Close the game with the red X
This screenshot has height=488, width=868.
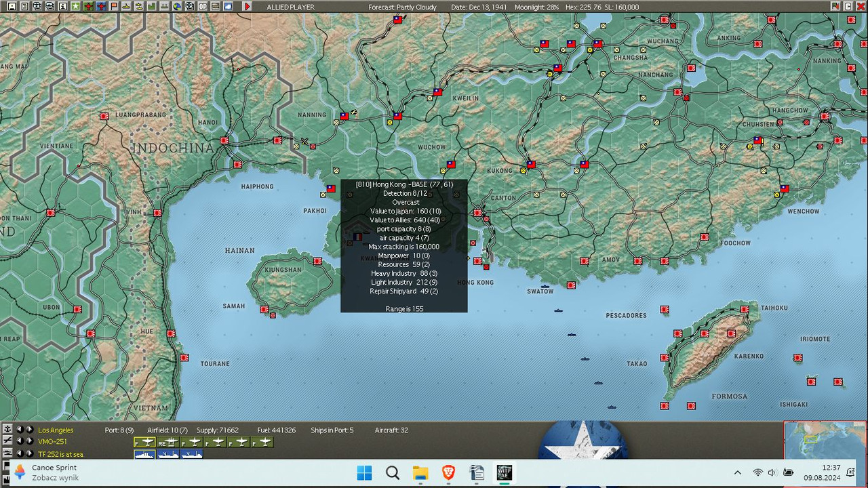point(861,6)
